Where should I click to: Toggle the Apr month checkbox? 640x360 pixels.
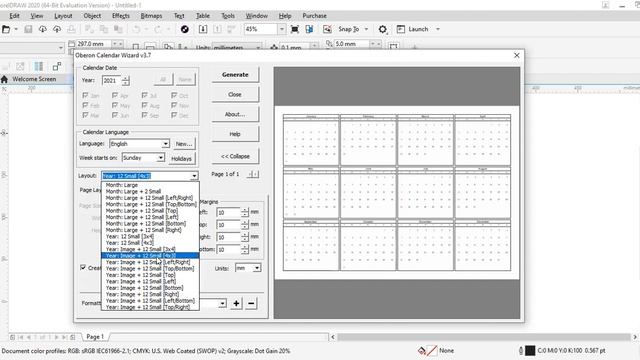[115, 96]
